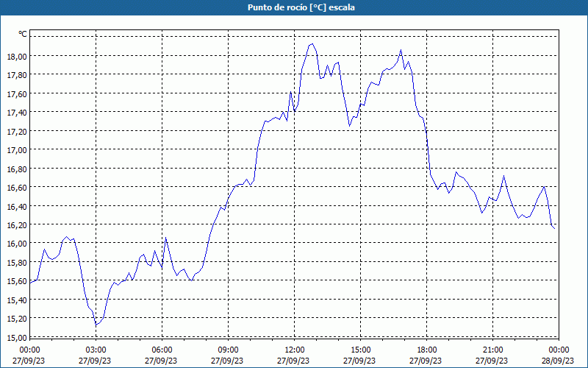This screenshot has width=588, height=368.
Task: Click the 15,20 y-axis label
Action: click(17, 319)
